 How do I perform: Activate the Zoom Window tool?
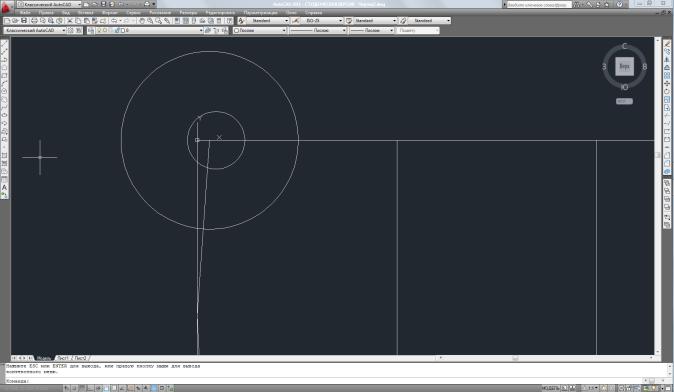pyautogui.click(x=158, y=21)
